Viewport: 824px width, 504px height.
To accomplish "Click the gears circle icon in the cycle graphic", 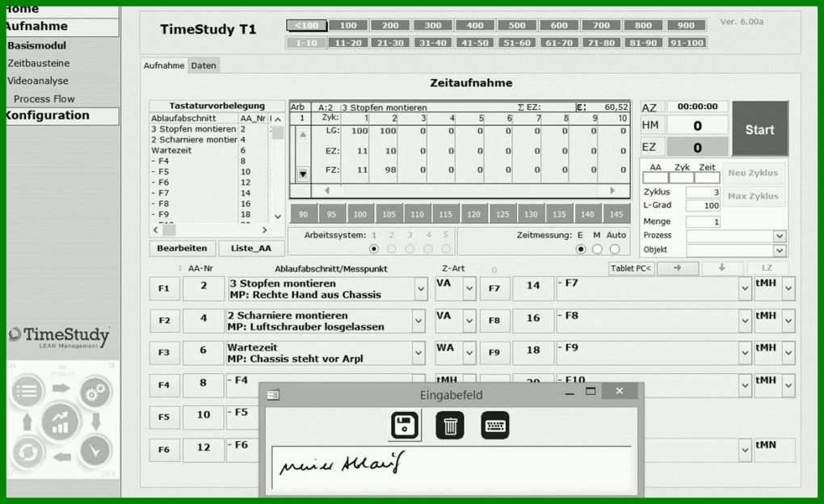I will point(95,392).
